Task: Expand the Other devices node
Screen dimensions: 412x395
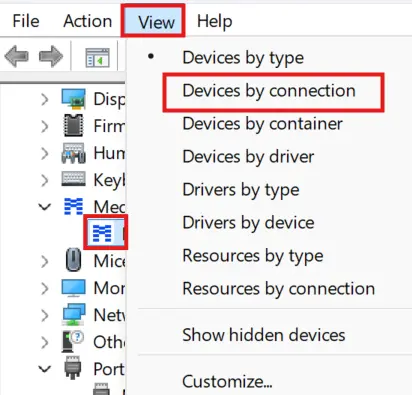Action: point(44,342)
